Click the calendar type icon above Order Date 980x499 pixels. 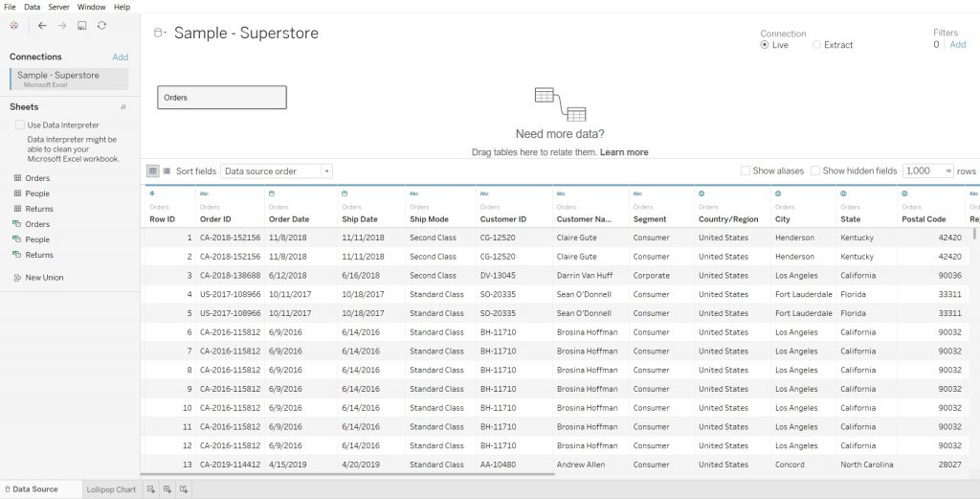click(x=272, y=193)
